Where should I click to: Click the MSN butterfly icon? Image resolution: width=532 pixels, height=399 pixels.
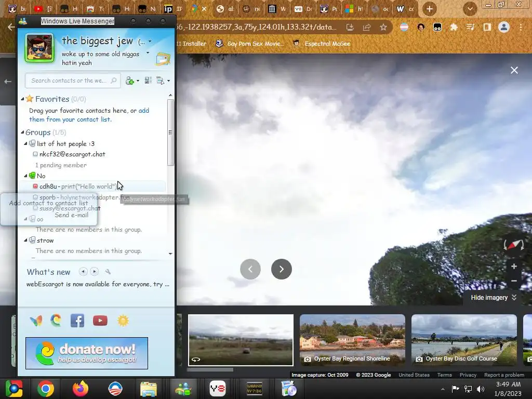[36, 321]
